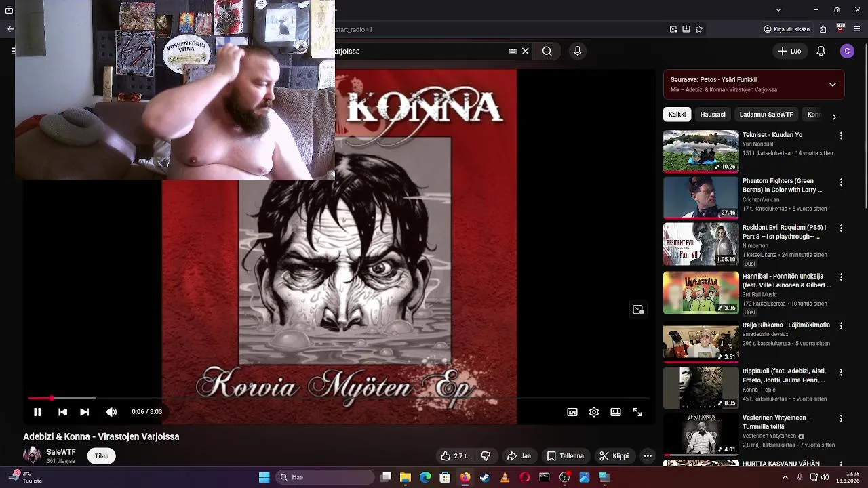The width and height of the screenshot is (868, 488).
Task: Open File Explorer from taskbar
Action: pyautogui.click(x=406, y=477)
